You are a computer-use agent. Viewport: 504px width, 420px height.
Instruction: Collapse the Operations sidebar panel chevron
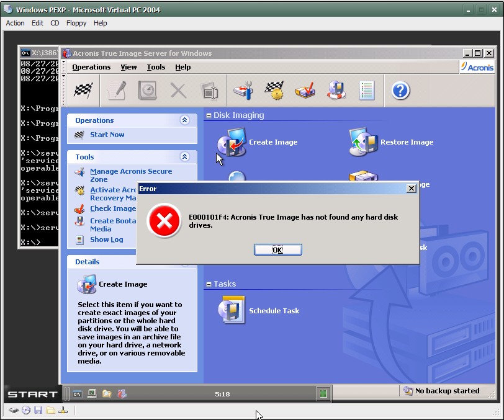click(184, 120)
